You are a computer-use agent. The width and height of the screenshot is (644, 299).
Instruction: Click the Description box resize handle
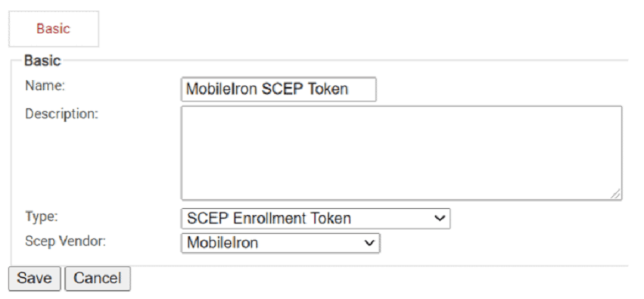pos(615,195)
